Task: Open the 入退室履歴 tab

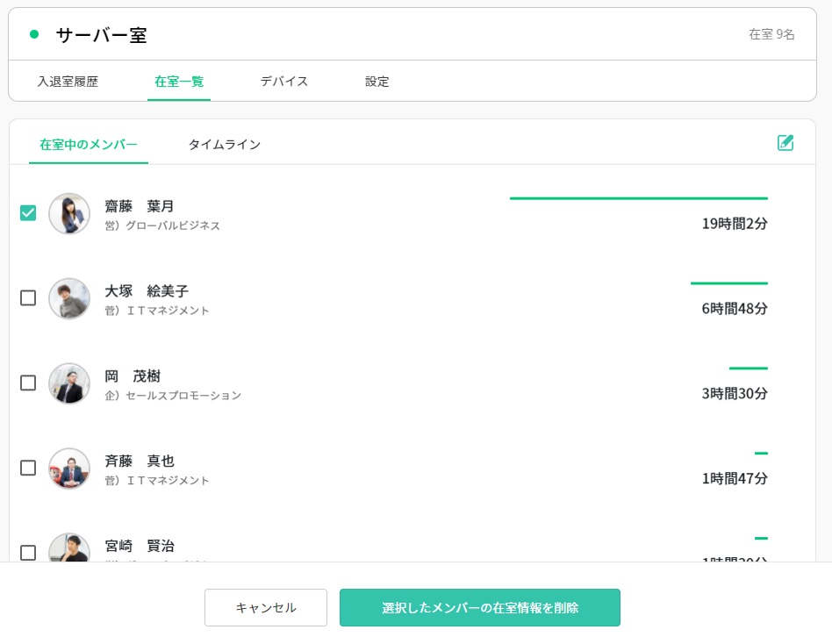Action: tap(68, 82)
